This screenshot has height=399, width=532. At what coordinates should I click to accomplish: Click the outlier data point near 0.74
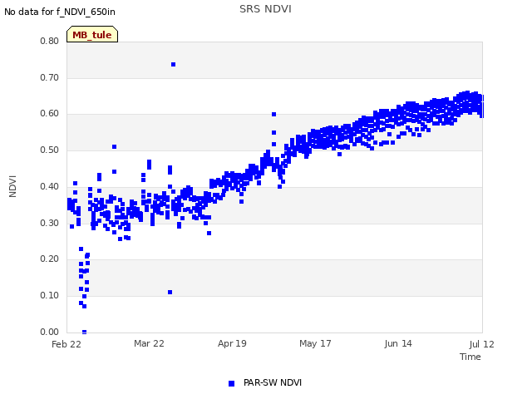pyautogui.click(x=174, y=65)
